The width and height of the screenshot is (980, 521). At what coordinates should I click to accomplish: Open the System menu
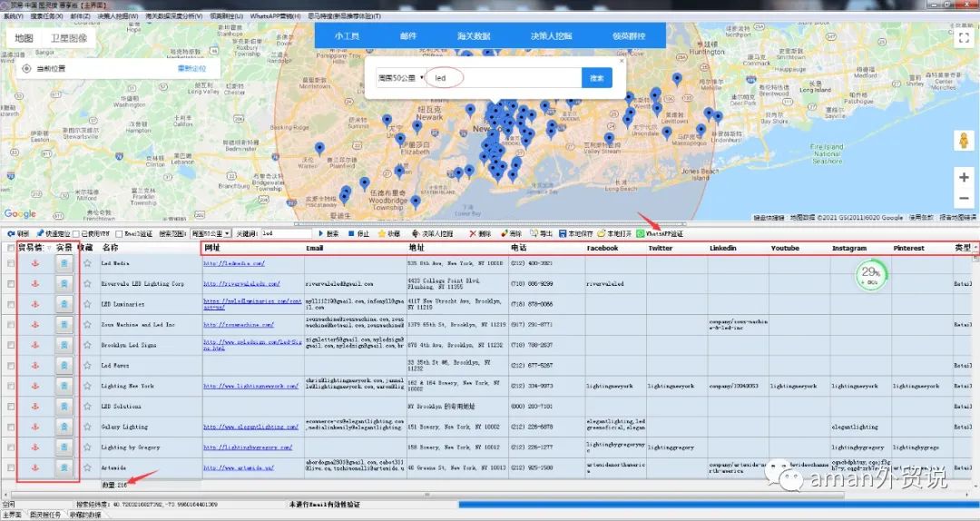[13, 16]
